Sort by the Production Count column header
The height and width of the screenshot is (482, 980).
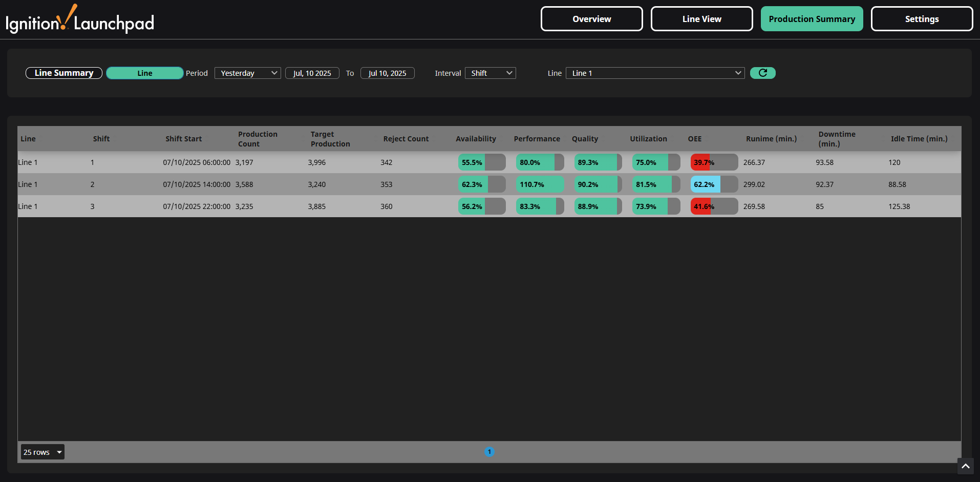pos(258,139)
